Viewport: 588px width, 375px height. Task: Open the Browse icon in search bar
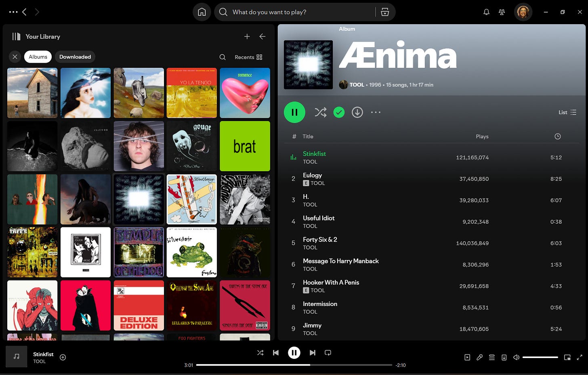[385, 12]
